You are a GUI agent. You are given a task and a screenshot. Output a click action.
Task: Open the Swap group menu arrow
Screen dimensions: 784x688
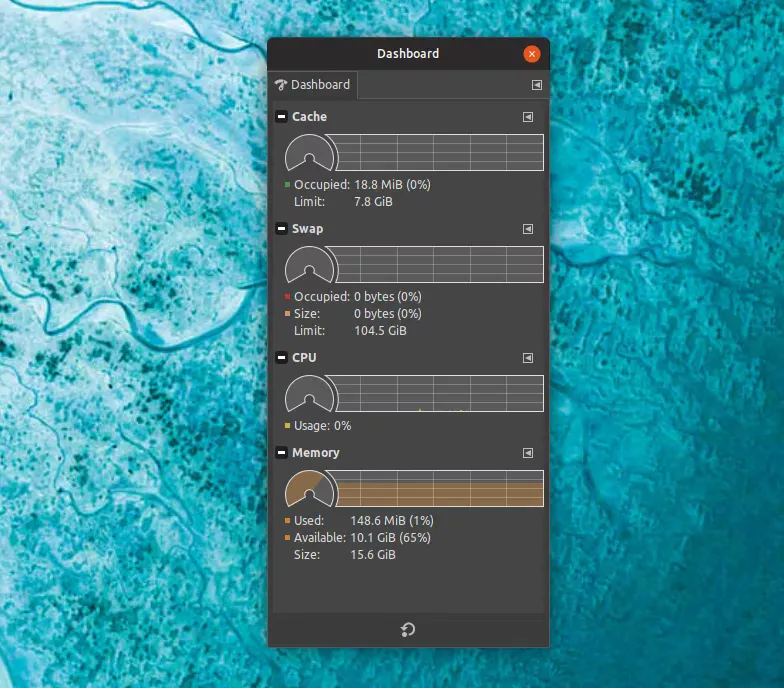(x=528, y=229)
